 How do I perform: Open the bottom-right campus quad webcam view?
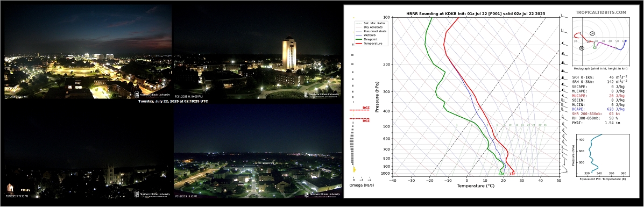tap(257, 151)
